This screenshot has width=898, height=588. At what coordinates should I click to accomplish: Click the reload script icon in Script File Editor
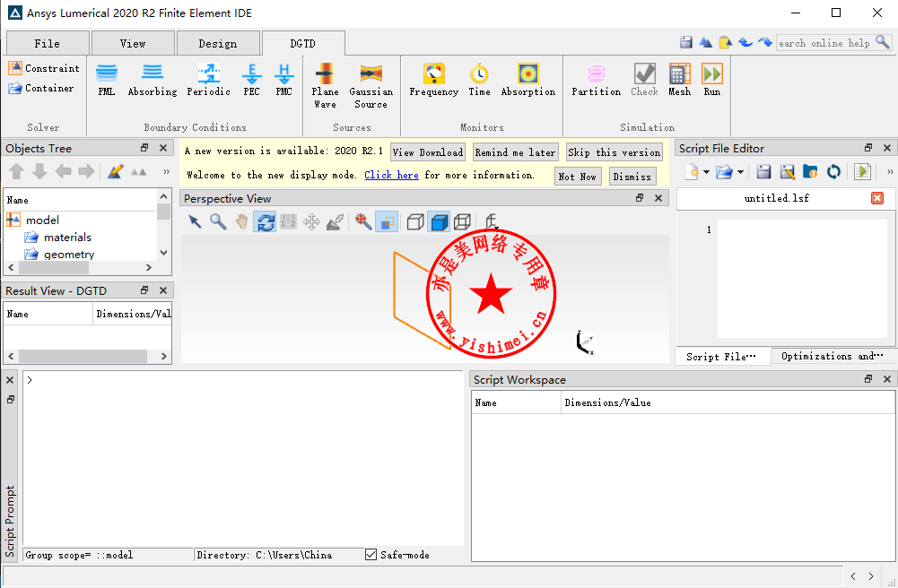(833, 171)
